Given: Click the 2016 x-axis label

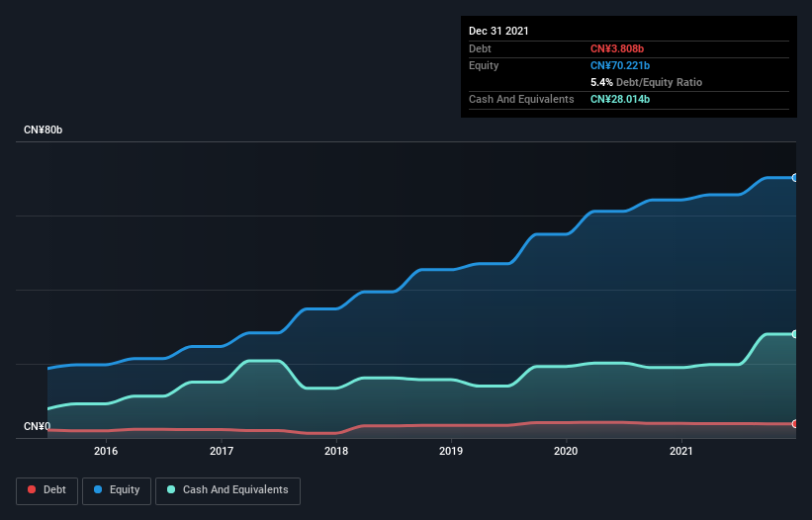Looking at the screenshot, I should pos(106,451).
